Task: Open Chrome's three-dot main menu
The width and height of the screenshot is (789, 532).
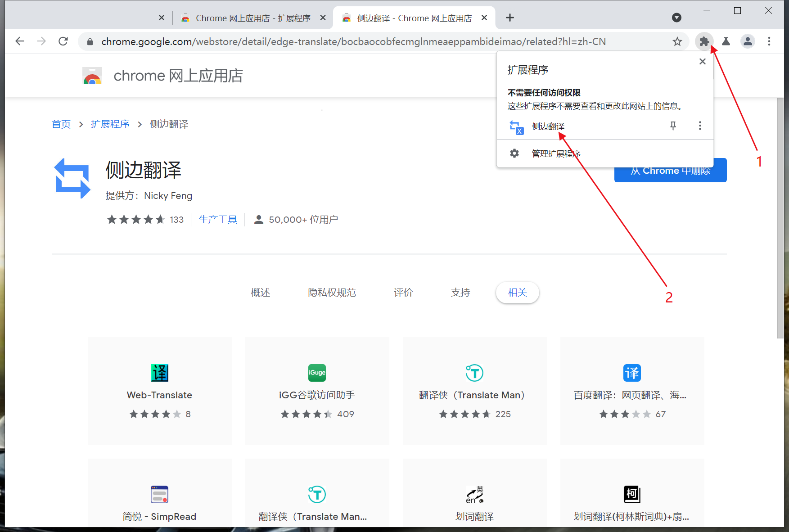Action: click(769, 41)
